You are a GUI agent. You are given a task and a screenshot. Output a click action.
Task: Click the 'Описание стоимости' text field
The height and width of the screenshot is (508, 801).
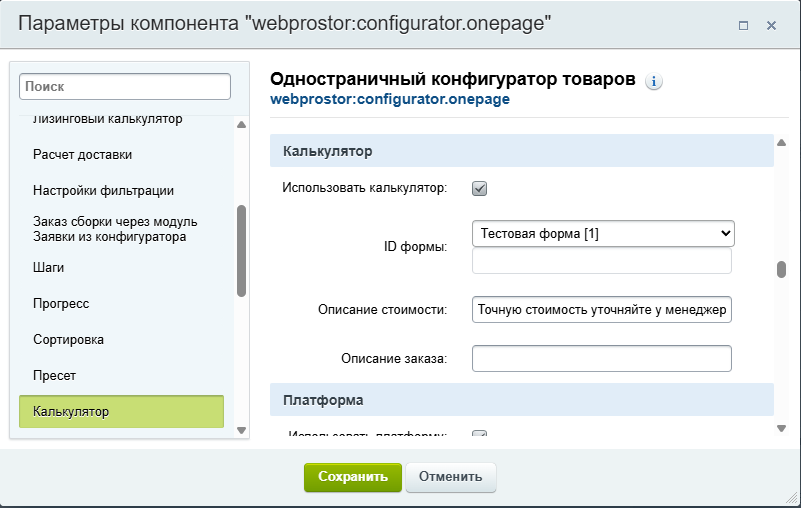point(602,310)
